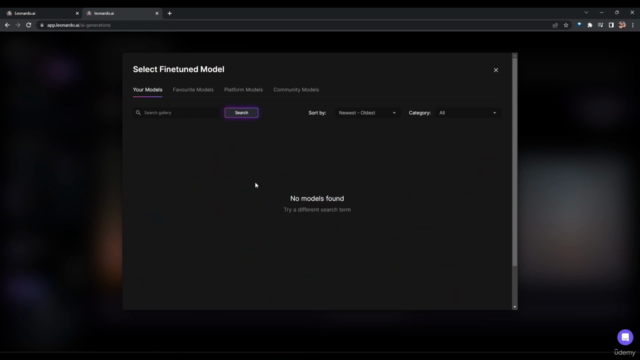The height and width of the screenshot is (360, 640).
Task: Open the browser profile avatar
Action: 622,25
